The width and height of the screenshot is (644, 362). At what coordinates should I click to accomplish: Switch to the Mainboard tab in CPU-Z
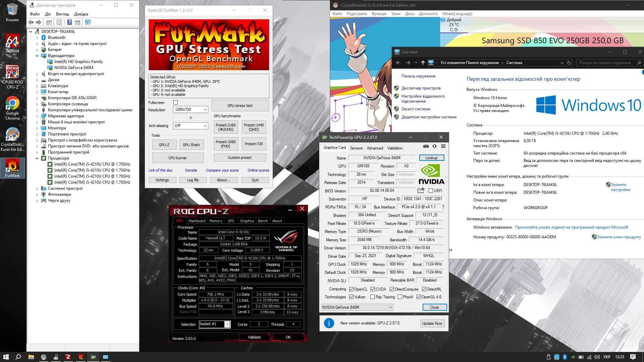pyautogui.click(x=197, y=221)
